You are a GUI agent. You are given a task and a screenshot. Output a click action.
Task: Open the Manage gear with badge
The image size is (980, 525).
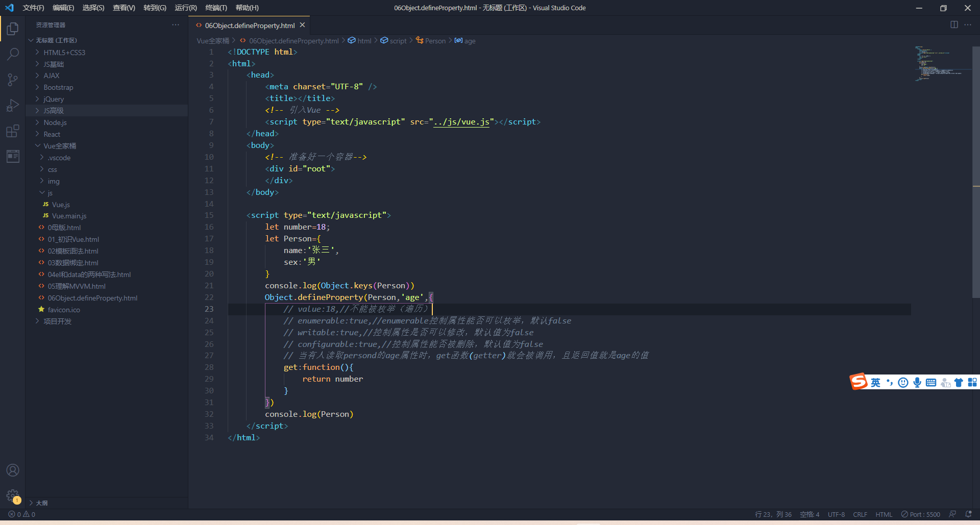click(x=13, y=495)
